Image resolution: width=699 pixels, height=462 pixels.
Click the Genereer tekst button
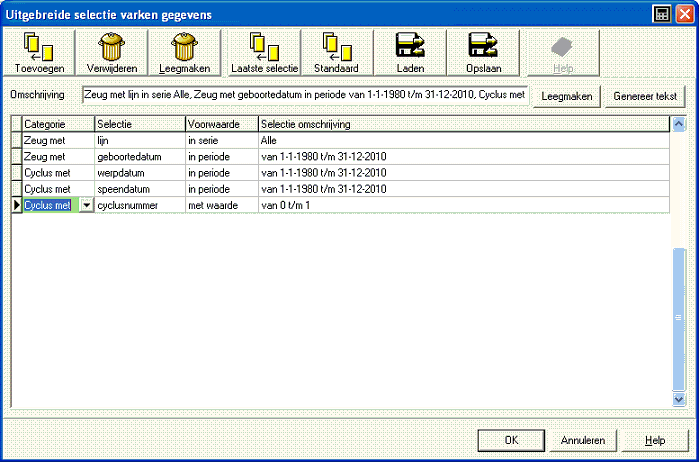645,97
